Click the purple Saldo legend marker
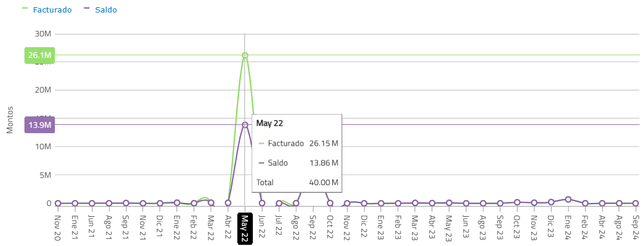The height and width of the screenshot is (246, 644). (x=86, y=10)
